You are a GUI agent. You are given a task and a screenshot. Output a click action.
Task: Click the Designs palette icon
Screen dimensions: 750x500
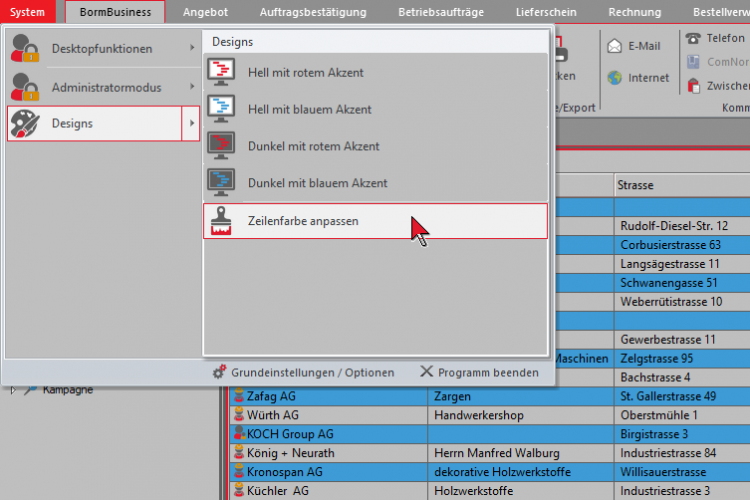pos(27,123)
